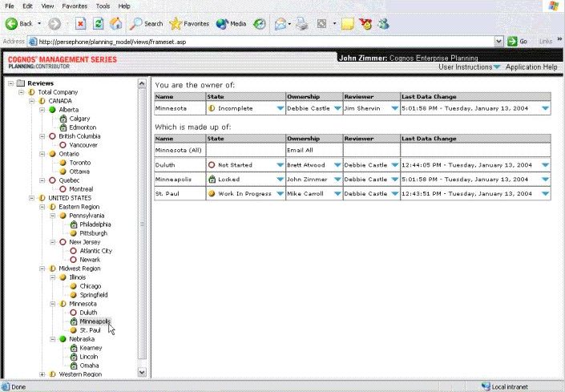Image resolution: width=565 pixels, height=392 pixels.
Task: Click Omaha locked padlock tree icon
Action: click(74, 366)
